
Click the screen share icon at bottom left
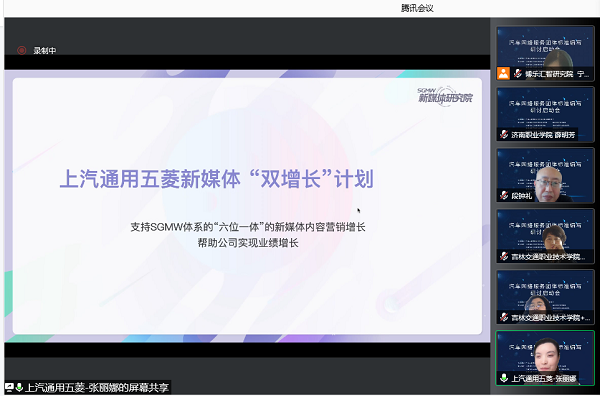click(9, 387)
